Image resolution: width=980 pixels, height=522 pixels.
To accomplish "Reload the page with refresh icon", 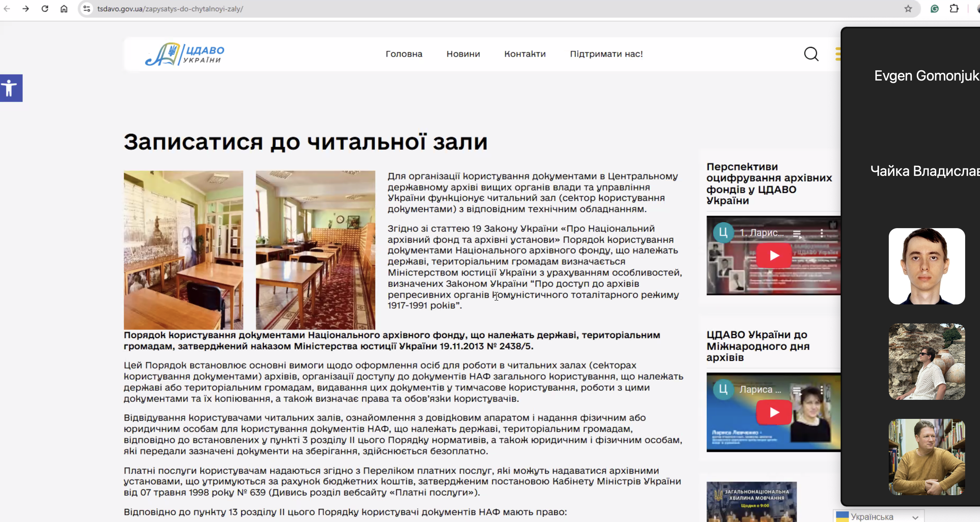I will pyautogui.click(x=45, y=9).
